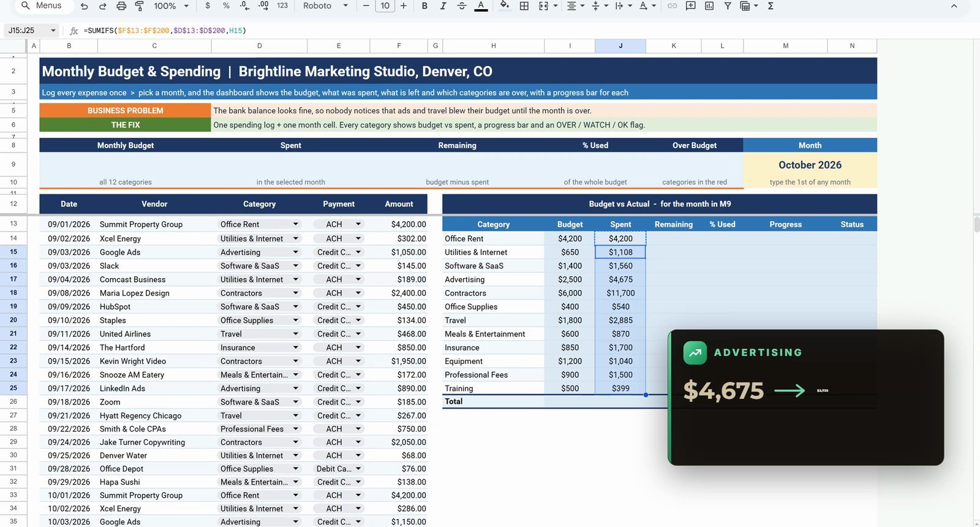The width and height of the screenshot is (980, 527).
Task: Open the text color picker
Action: tap(481, 6)
